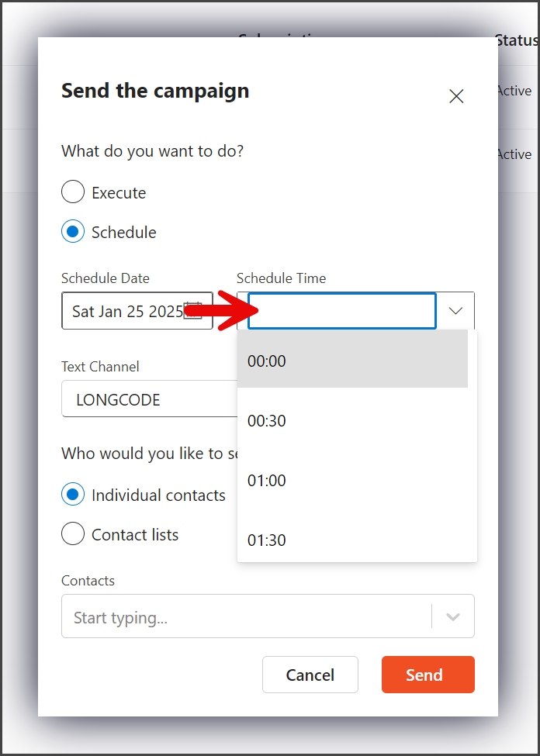Open the Schedule Date calendar icon
This screenshot has width=540, height=756.
click(x=193, y=310)
